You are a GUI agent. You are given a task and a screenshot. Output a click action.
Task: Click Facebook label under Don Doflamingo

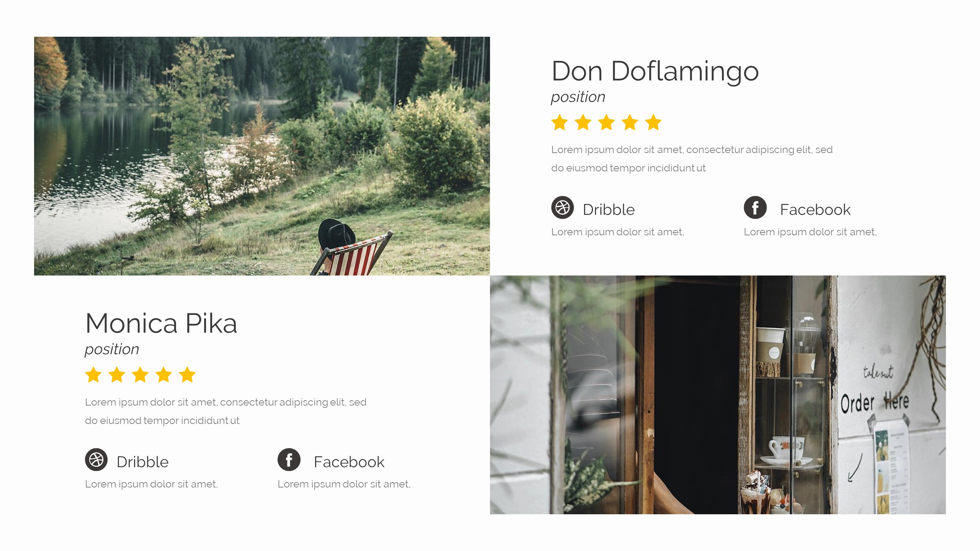(x=815, y=210)
